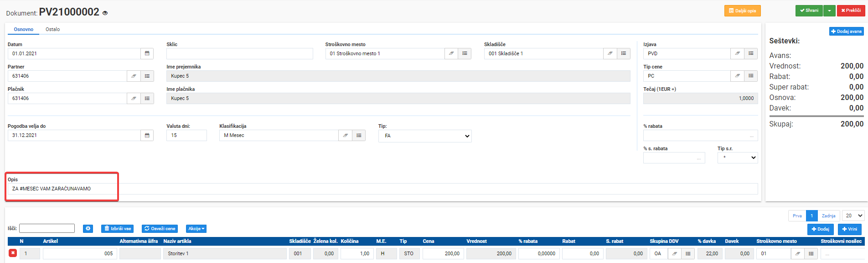Open Skupina DDV lookup in row 1
The height and width of the screenshot is (263, 868).
688,253
